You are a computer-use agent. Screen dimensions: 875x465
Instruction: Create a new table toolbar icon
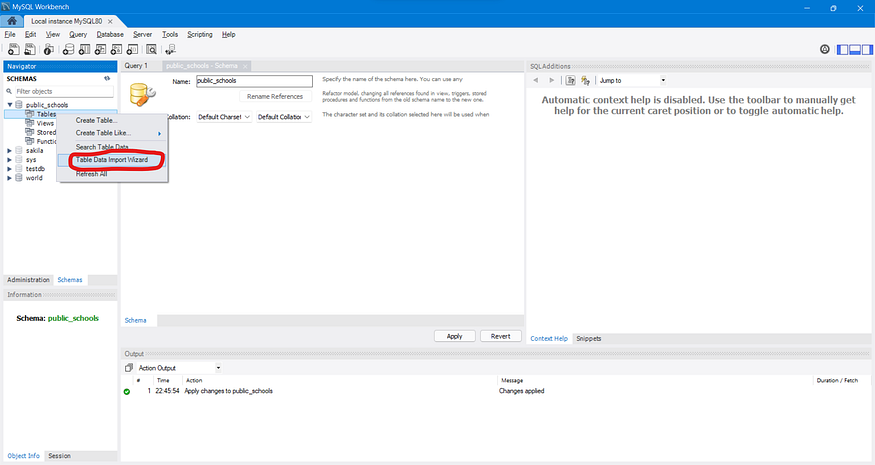[x=84, y=50]
